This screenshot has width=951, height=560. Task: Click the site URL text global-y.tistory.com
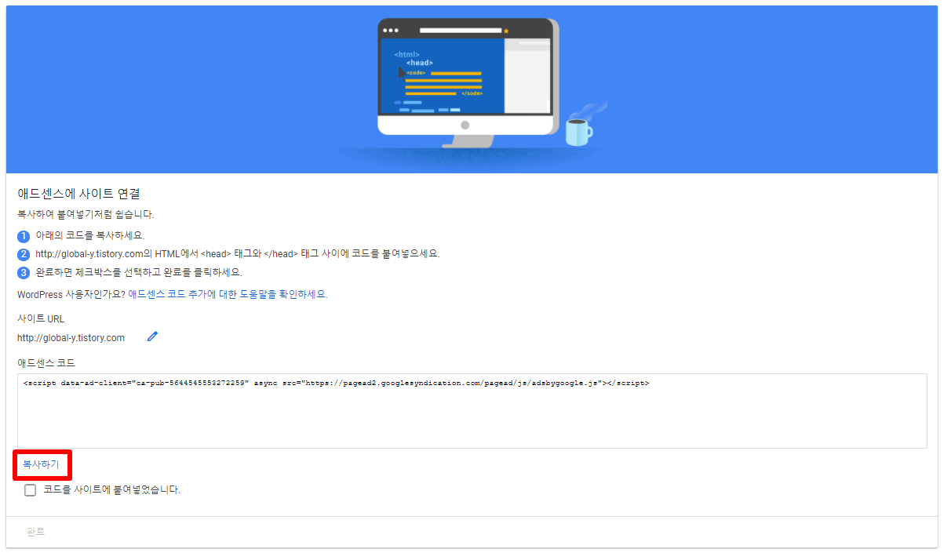[71, 338]
